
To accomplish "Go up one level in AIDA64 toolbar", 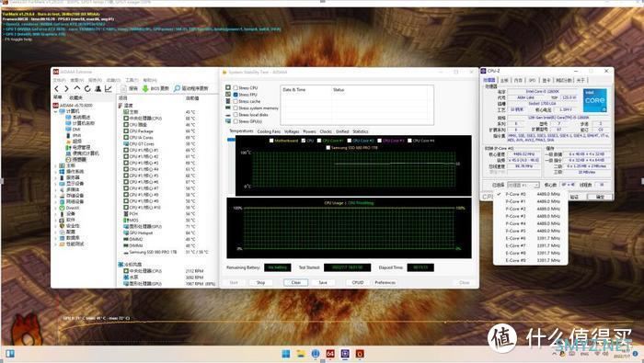I will 77,88.
